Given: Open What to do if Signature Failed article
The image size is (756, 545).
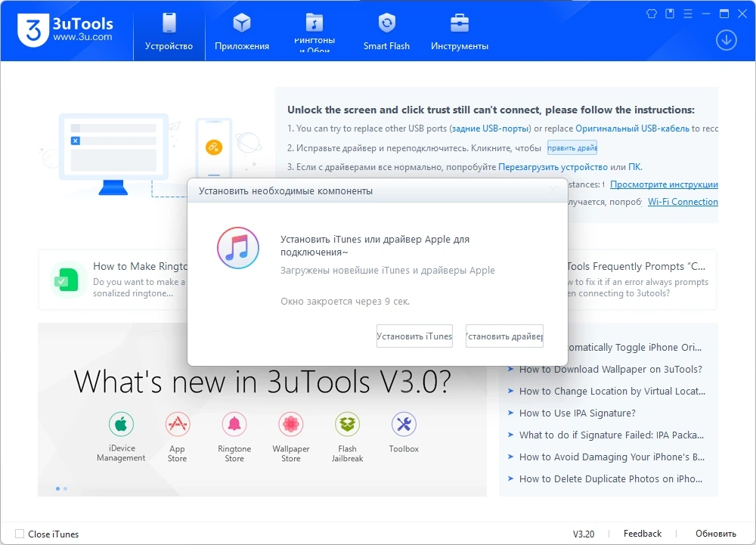Looking at the screenshot, I should coord(612,435).
